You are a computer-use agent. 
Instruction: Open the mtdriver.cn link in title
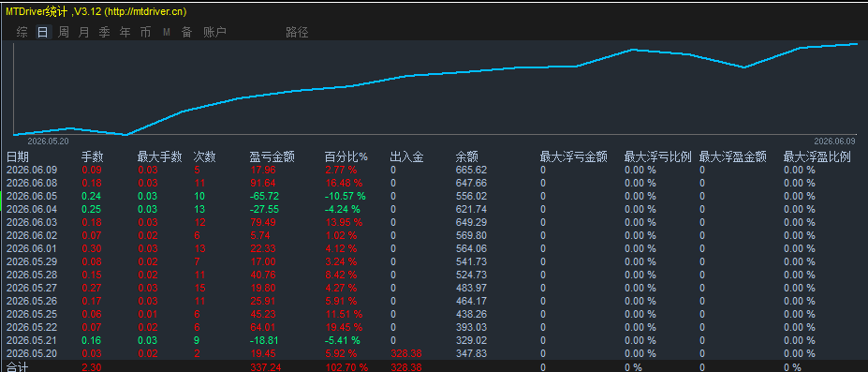click(145, 11)
